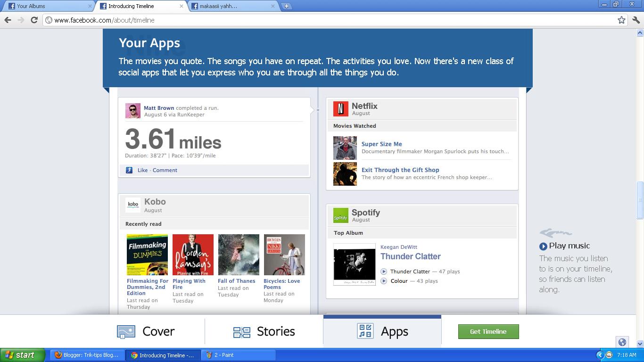
Task: Click the Fall of Thanes cover
Action: [239, 255]
